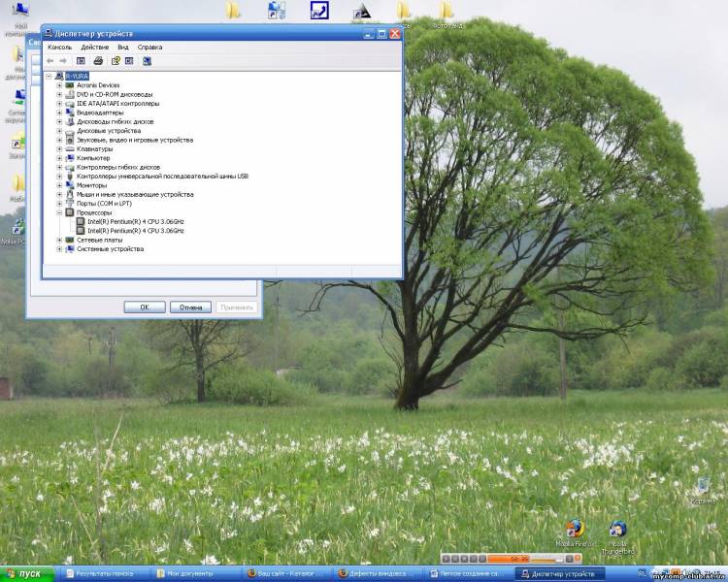Expand the Системные устройства node
Image resolution: width=728 pixels, height=582 pixels.
click(x=59, y=249)
